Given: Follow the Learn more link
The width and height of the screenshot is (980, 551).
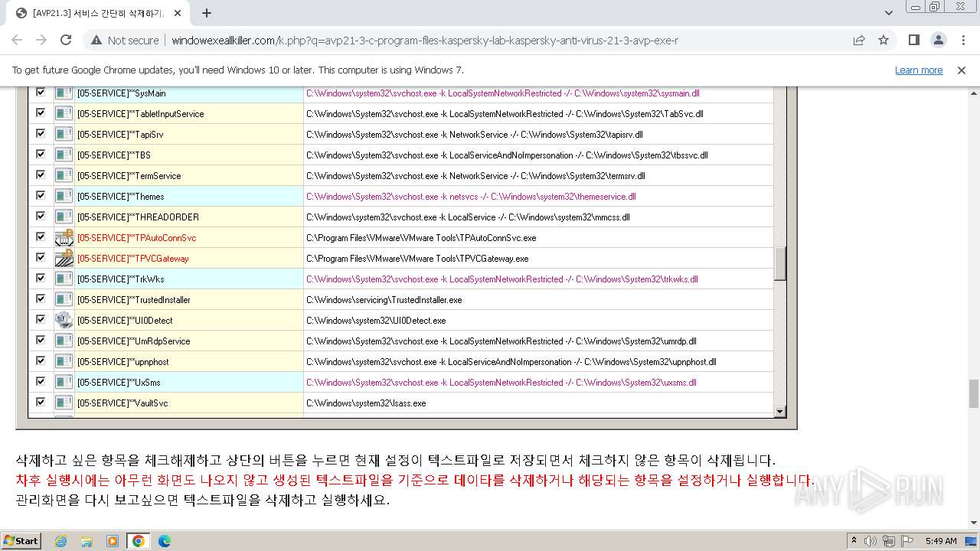Looking at the screenshot, I should click(x=919, y=70).
